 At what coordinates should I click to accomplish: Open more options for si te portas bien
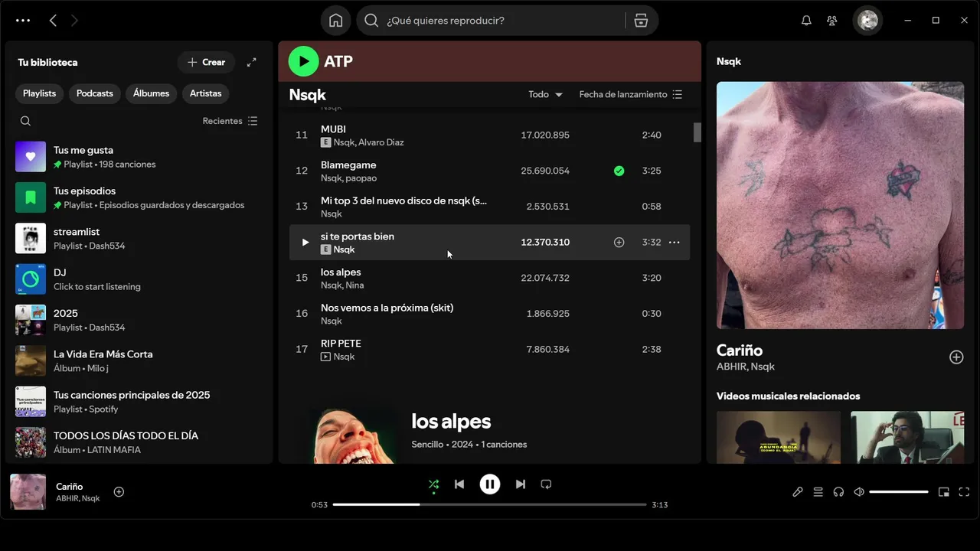point(674,243)
